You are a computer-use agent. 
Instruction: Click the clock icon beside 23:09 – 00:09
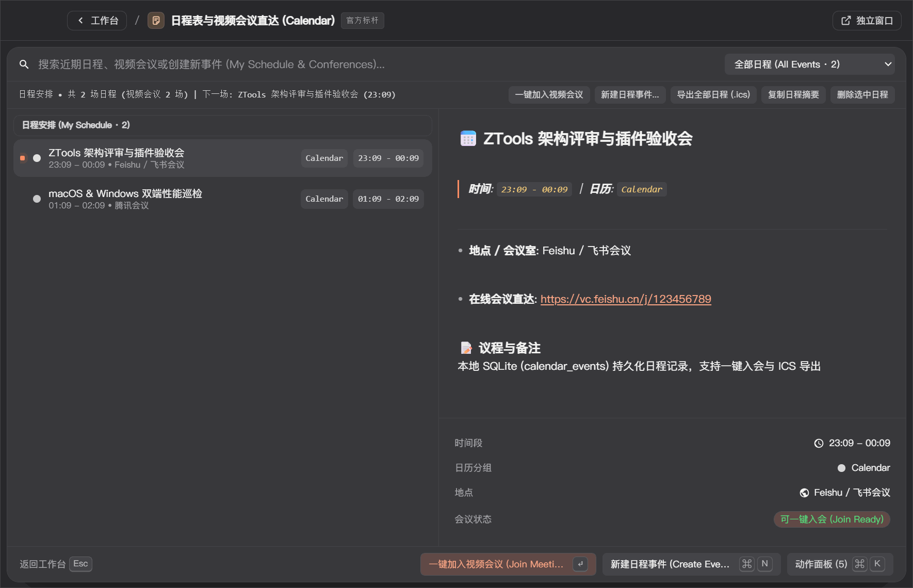819,444
